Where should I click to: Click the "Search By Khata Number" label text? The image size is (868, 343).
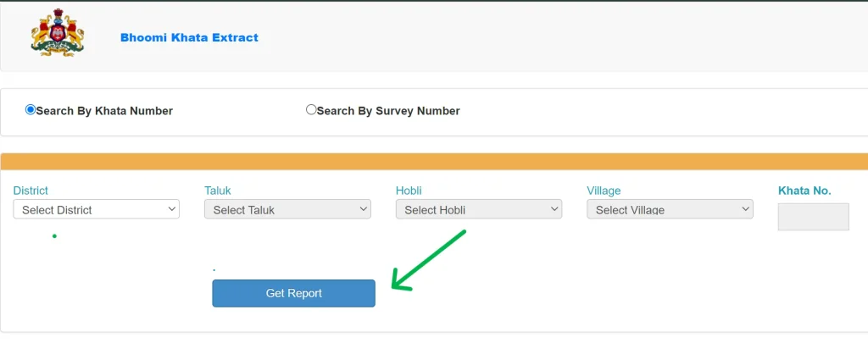[104, 111]
